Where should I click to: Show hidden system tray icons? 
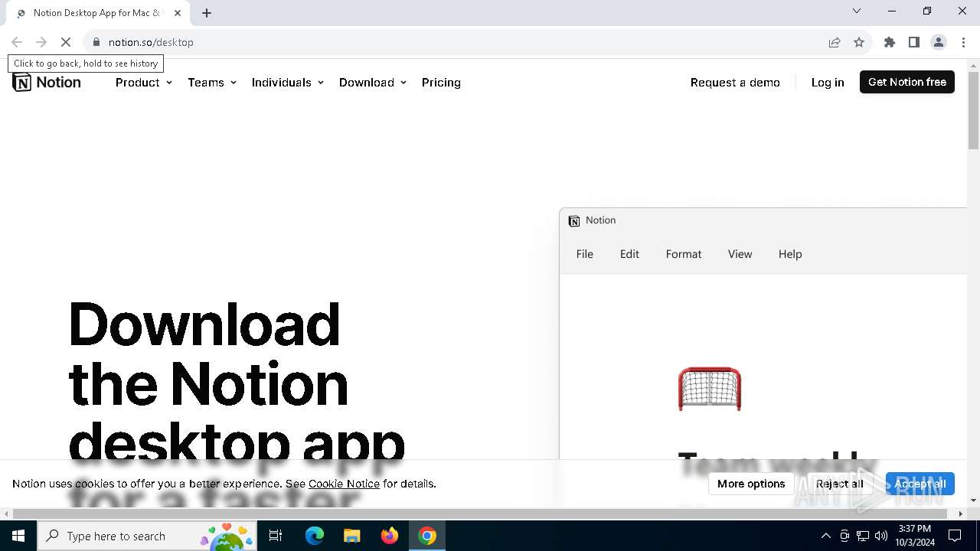825,536
